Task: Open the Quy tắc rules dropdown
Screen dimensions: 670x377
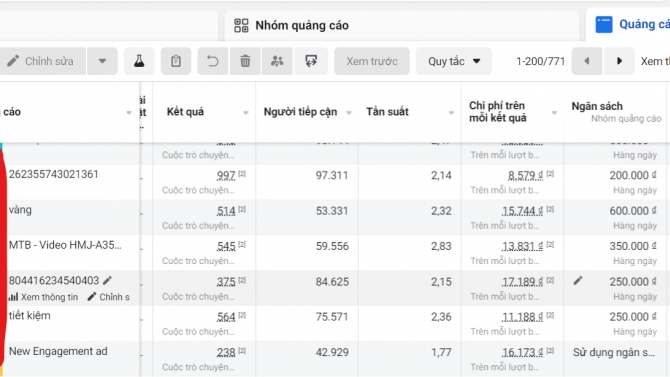Action: point(453,61)
